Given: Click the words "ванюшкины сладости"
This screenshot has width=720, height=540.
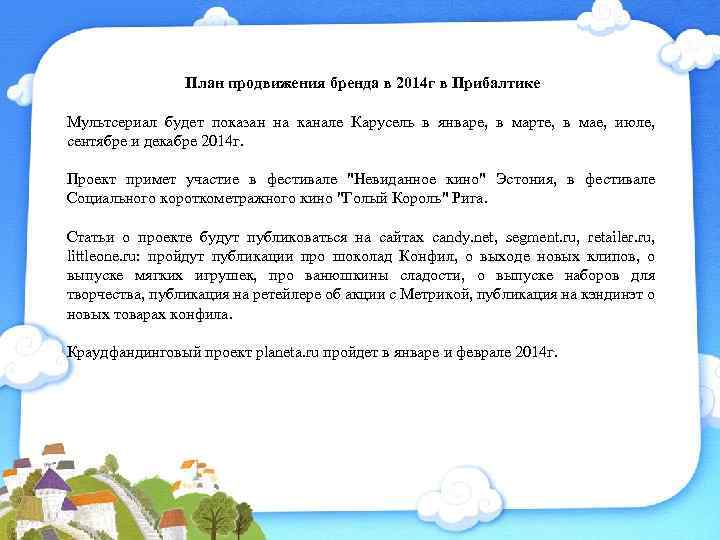Looking at the screenshot, I should [x=386, y=276].
